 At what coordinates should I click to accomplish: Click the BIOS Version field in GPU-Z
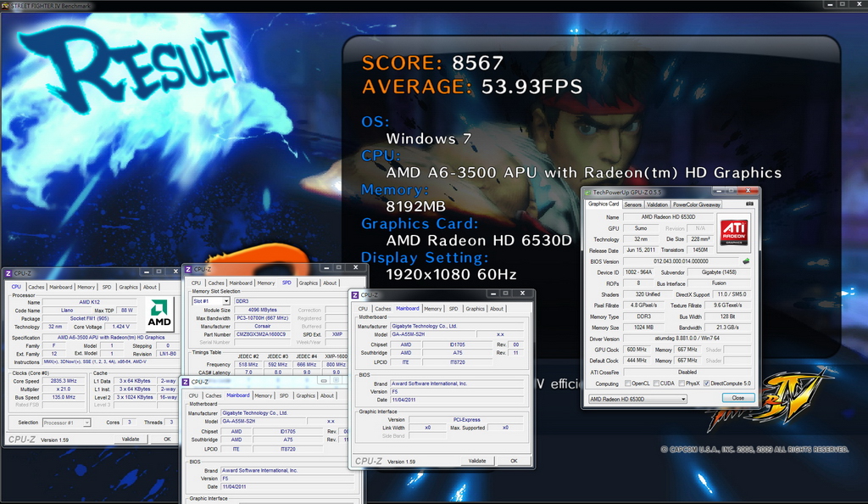(x=681, y=260)
